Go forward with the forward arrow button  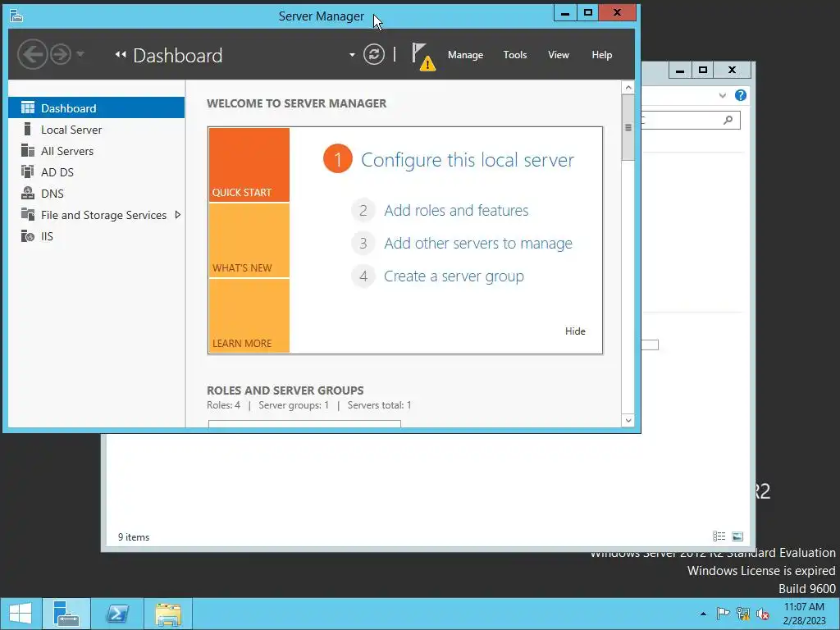61,55
